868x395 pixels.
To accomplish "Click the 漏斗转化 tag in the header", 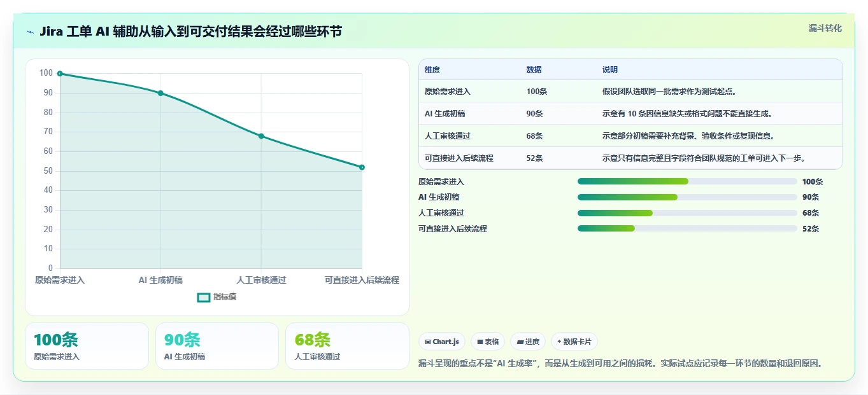I will click(x=825, y=28).
